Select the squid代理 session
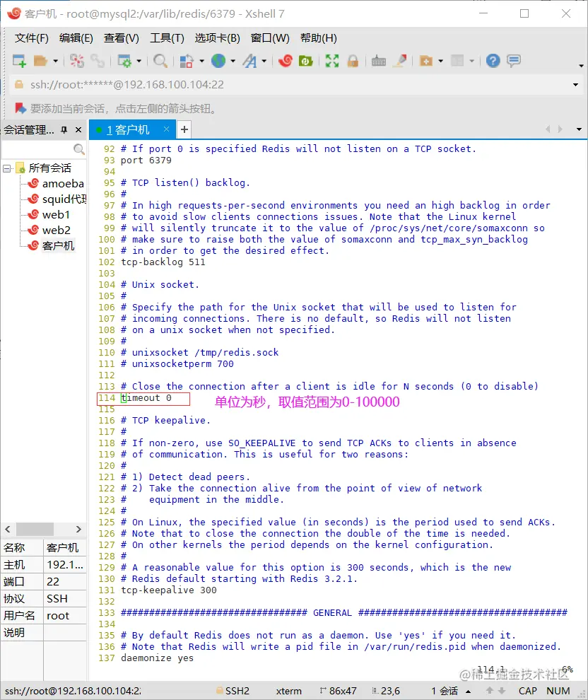Viewport: 588px width, 700px height. (64, 199)
